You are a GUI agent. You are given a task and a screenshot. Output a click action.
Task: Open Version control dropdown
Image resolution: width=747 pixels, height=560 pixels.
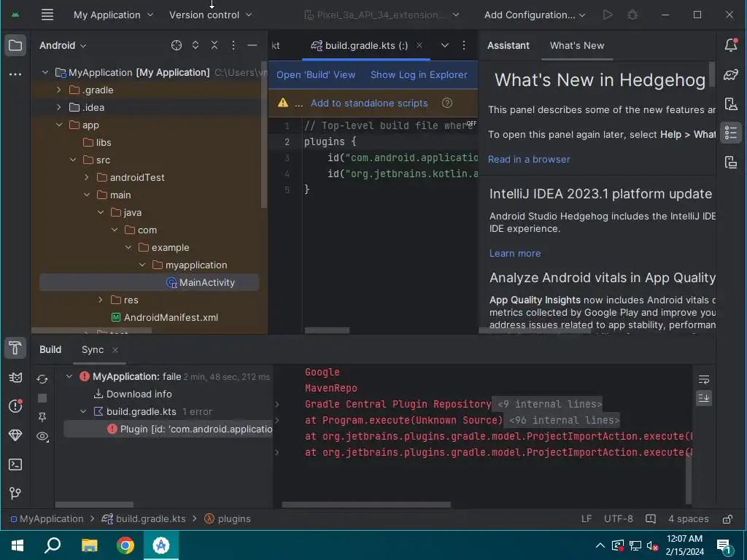pos(211,15)
